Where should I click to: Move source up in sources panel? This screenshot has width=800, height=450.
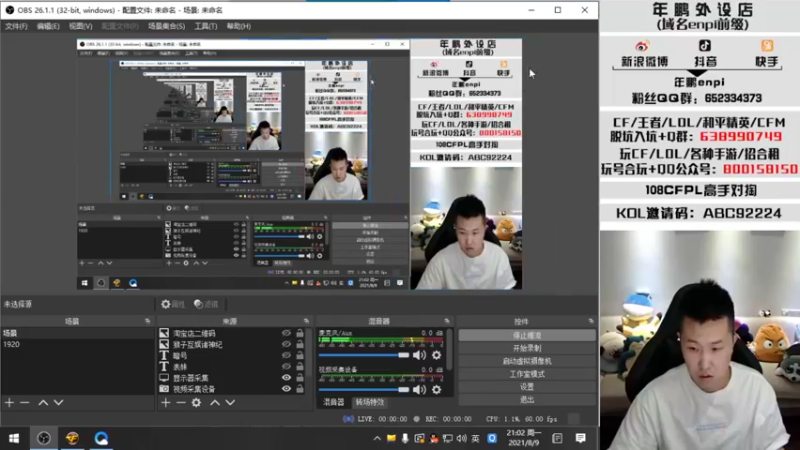click(215, 403)
